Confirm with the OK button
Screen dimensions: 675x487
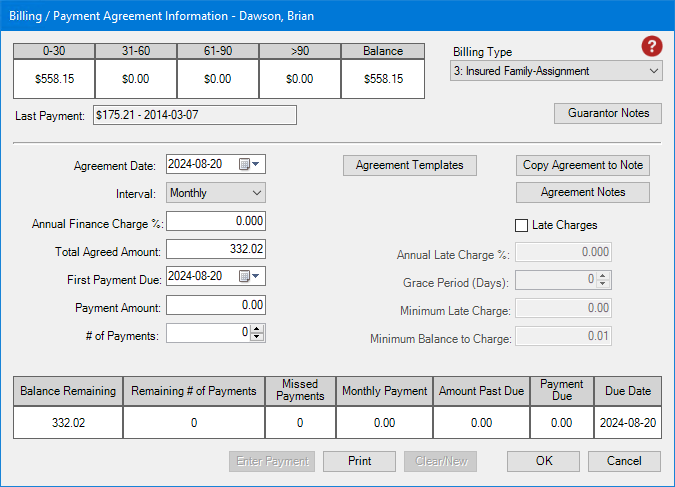point(543,461)
